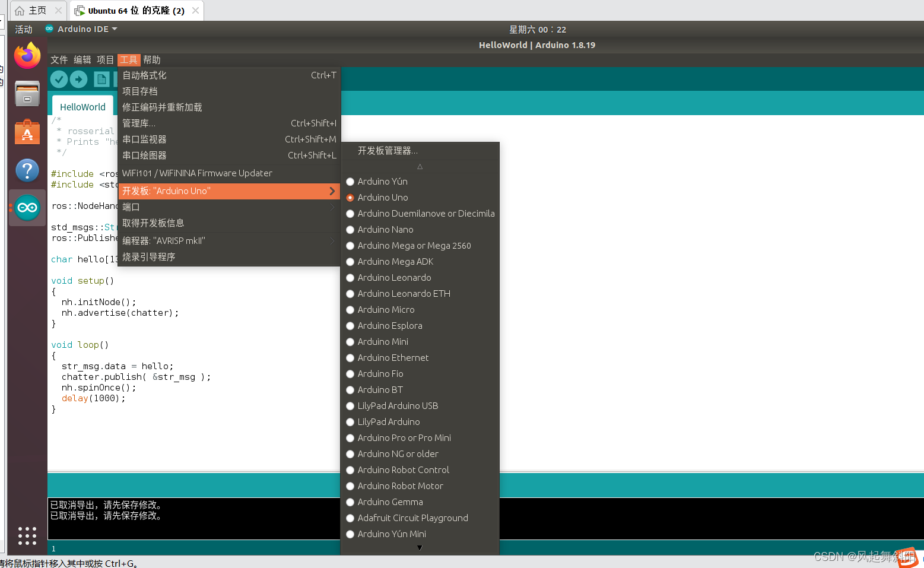Switch to the HelloWorld sketch tab
The width and height of the screenshot is (924, 568).
coord(82,107)
